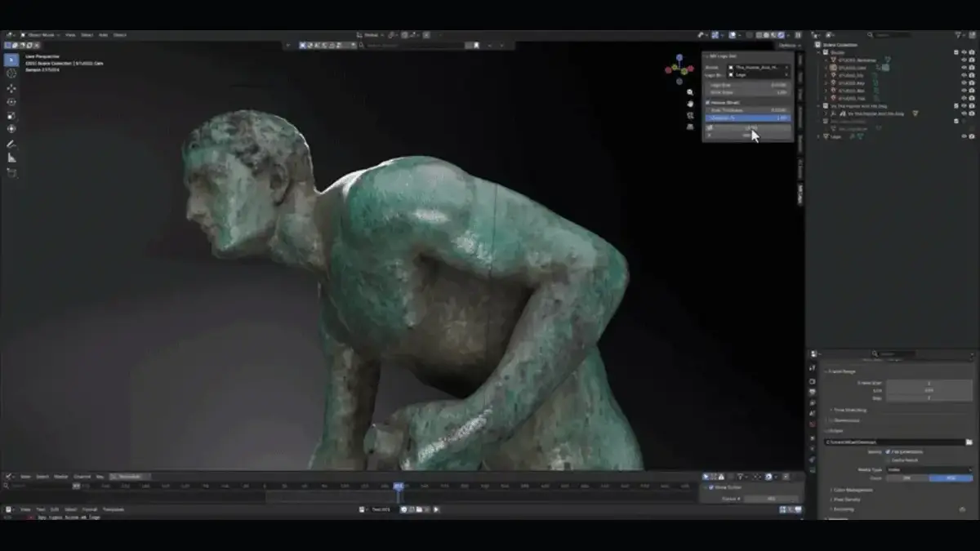Open the Tool properties tab icon

813,368
